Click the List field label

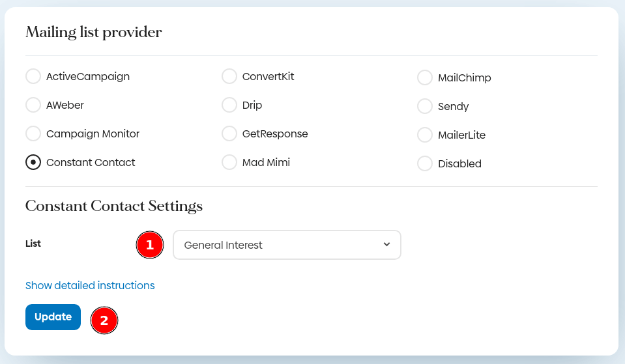(x=33, y=244)
